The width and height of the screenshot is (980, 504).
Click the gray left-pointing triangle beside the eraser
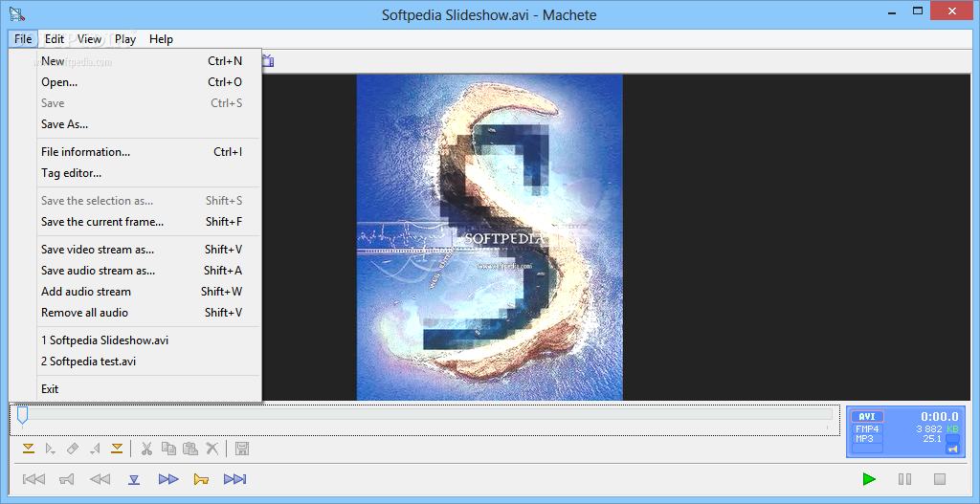[x=95, y=448]
